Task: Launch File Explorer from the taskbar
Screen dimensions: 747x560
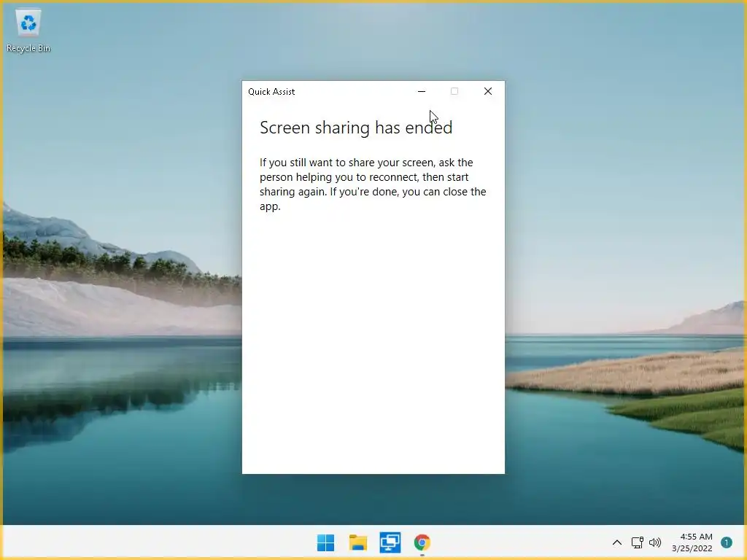Action: pos(357,542)
